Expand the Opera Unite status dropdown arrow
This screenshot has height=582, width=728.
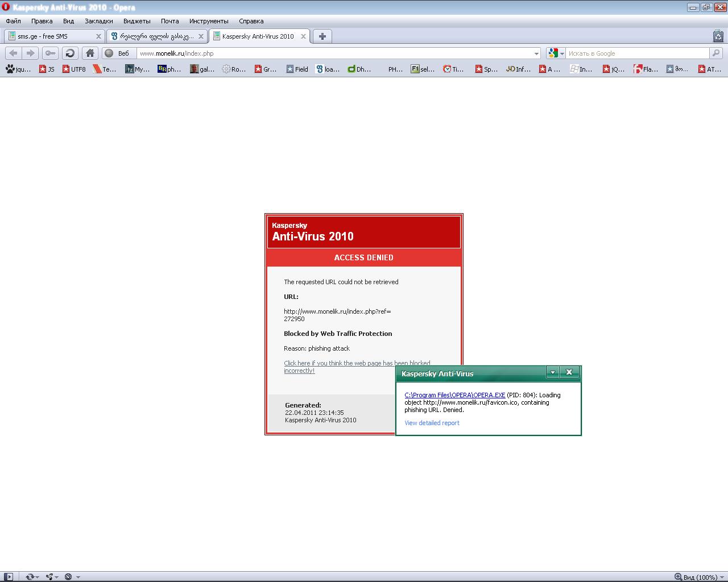[x=57, y=577]
